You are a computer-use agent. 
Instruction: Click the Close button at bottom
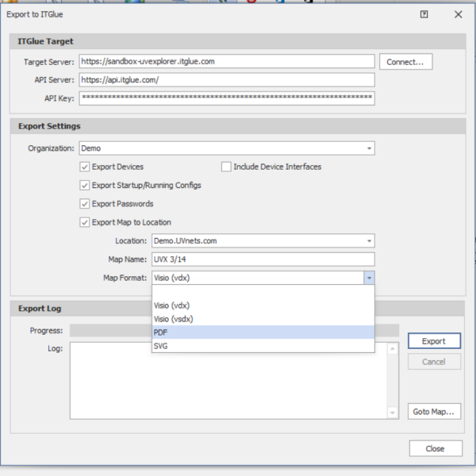(436, 449)
